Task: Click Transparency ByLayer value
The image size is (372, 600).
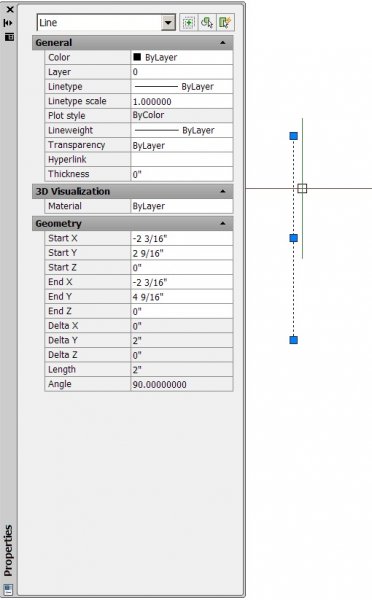Action: (x=182, y=145)
